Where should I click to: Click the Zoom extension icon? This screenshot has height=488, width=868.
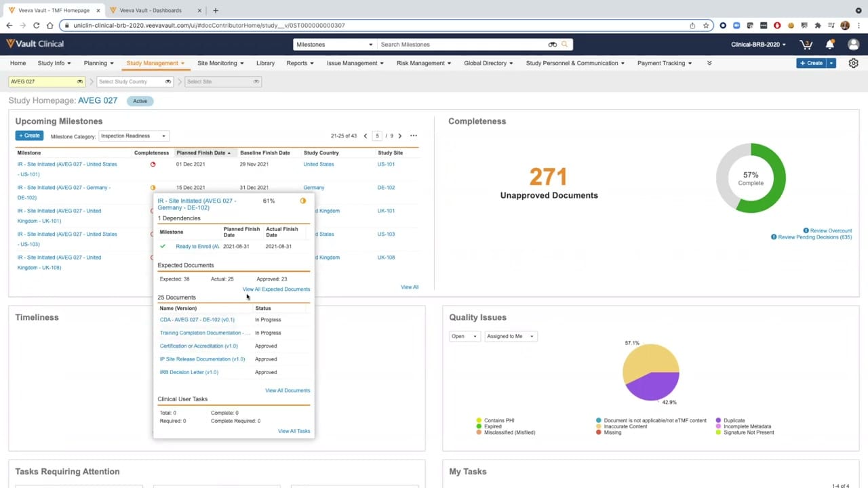pyautogui.click(x=736, y=25)
